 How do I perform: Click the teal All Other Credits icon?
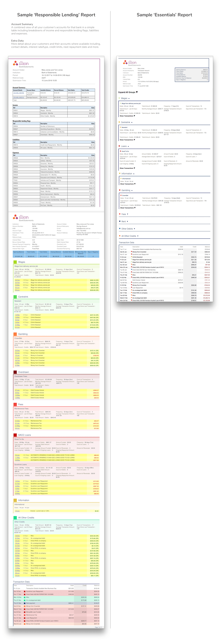[15, 517]
